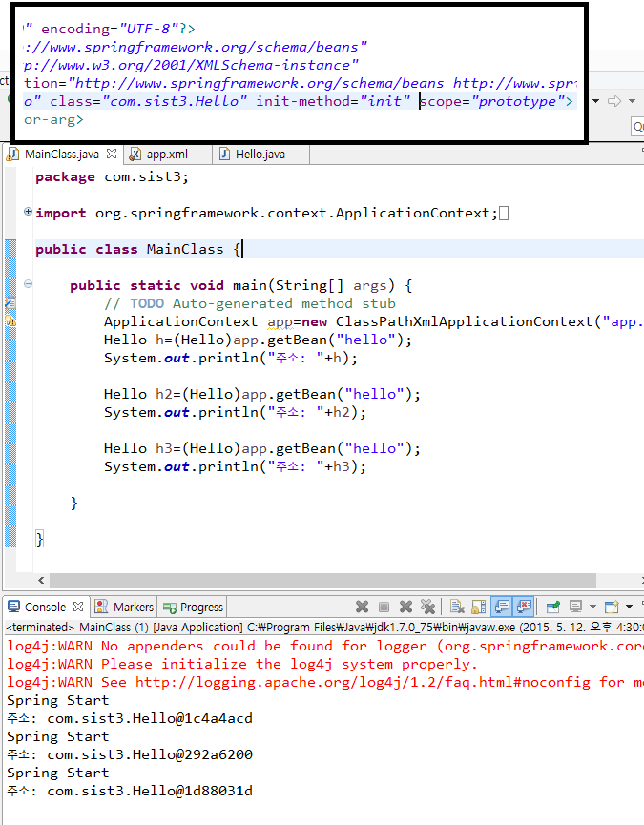
Task: Open the Open Console dropdown arrow
Action: pyautogui.click(x=629, y=607)
